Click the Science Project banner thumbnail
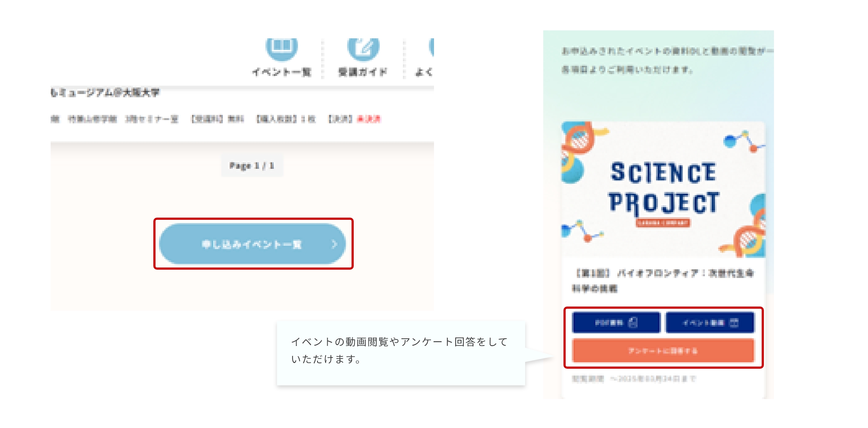The width and height of the screenshot is (868, 428). tap(663, 189)
